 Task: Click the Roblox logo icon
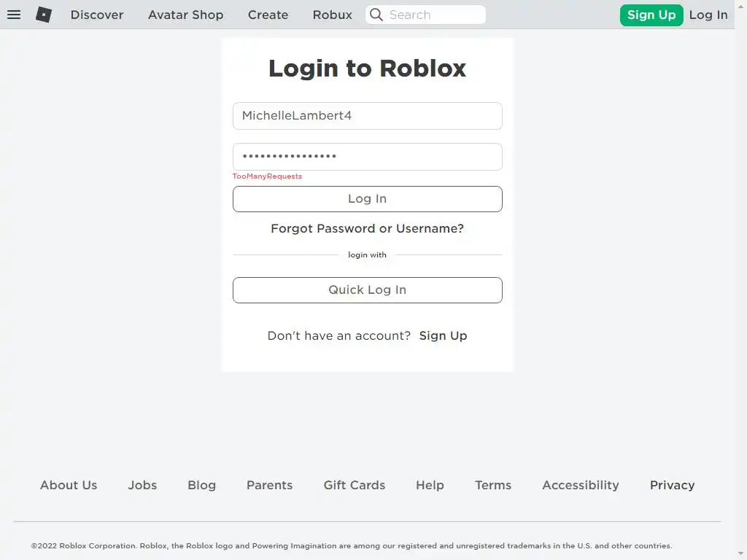[x=44, y=15]
